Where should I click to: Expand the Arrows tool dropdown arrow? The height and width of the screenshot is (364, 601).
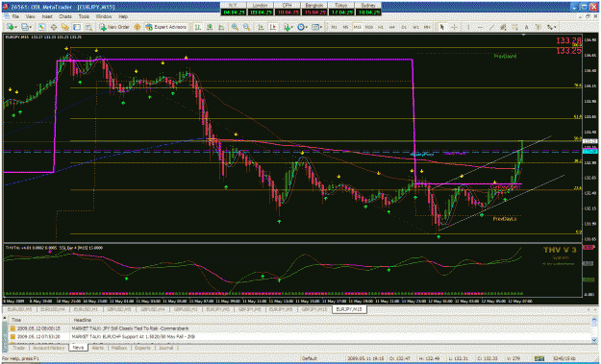pyautogui.click(x=555, y=27)
